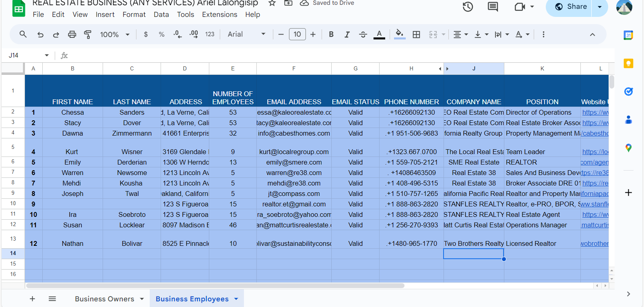
Task: Open the Extensions menu
Action: 220,14
